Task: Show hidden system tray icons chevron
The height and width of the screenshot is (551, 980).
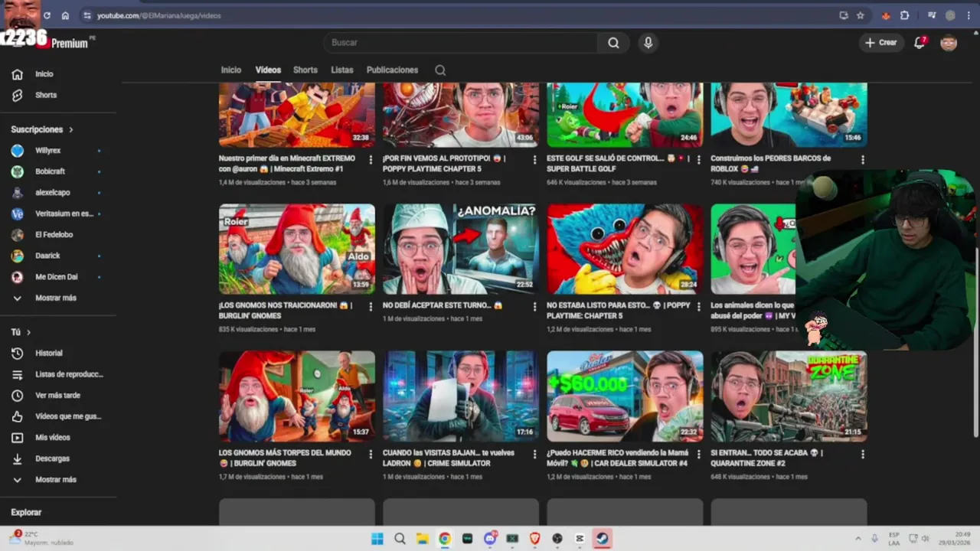Action: (857, 539)
